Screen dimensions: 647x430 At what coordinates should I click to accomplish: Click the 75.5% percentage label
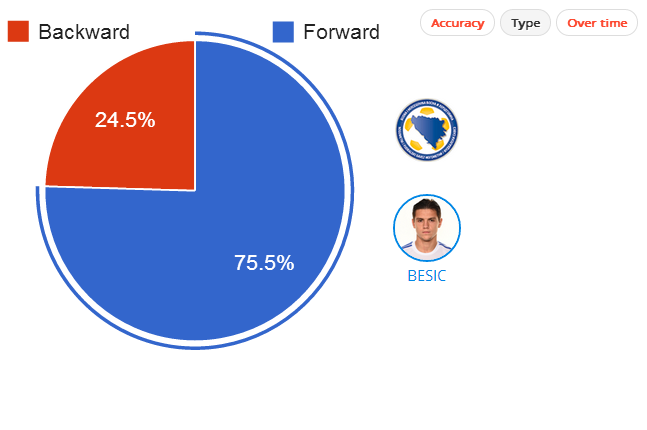[x=264, y=262]
